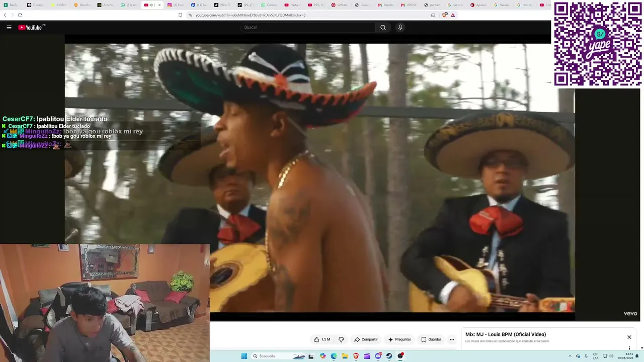Start voice search with microphone icon
The image size is (644, 362).
click(400, 27)
